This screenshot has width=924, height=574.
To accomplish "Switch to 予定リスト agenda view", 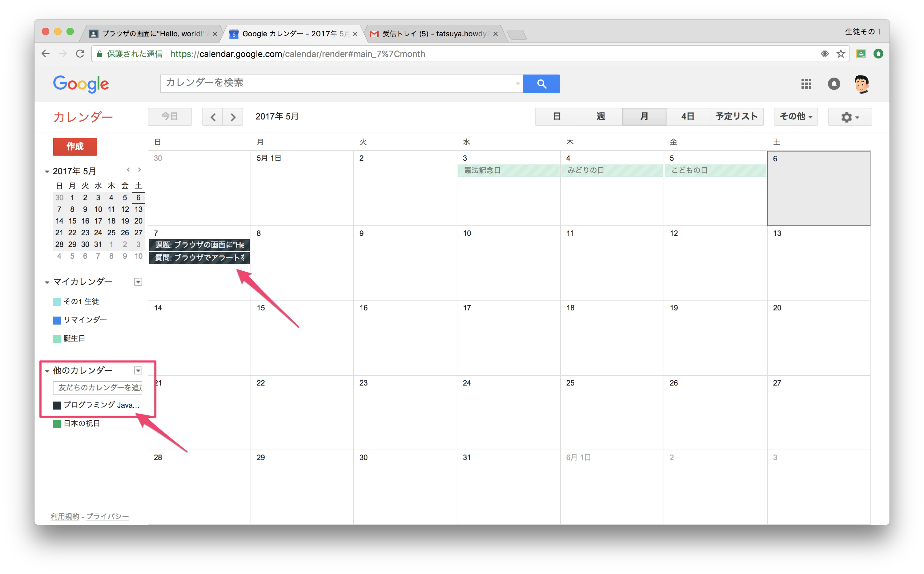I will point(737,116).
